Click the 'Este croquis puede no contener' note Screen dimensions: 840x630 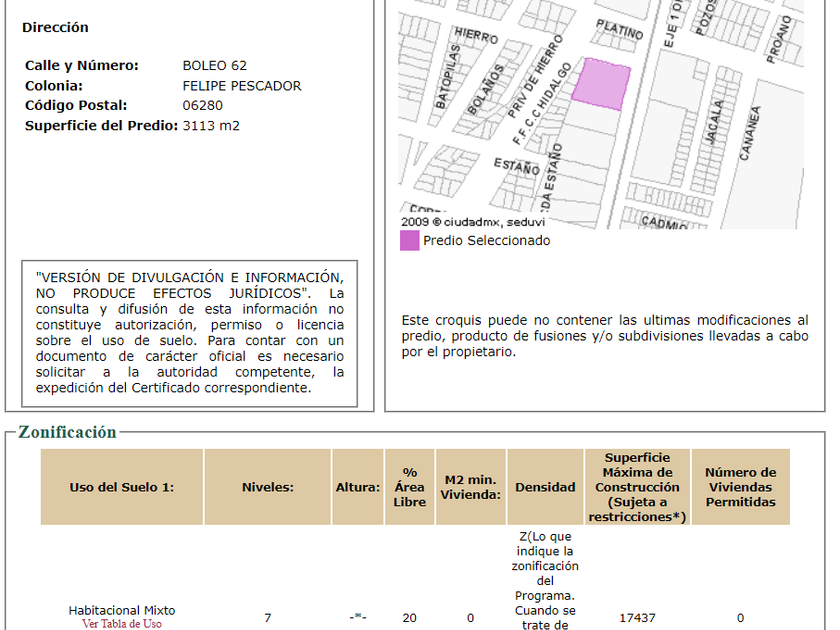coord(605,336)
